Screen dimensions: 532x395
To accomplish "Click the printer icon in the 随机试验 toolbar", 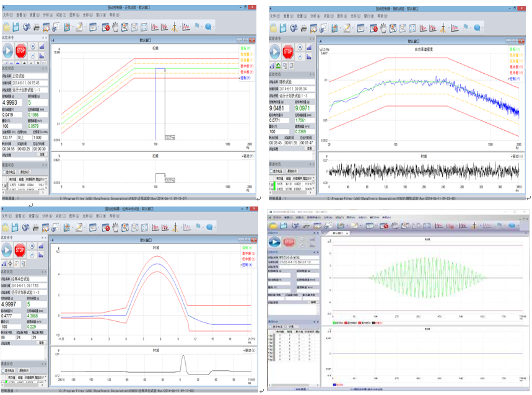I will click(305, 27).
